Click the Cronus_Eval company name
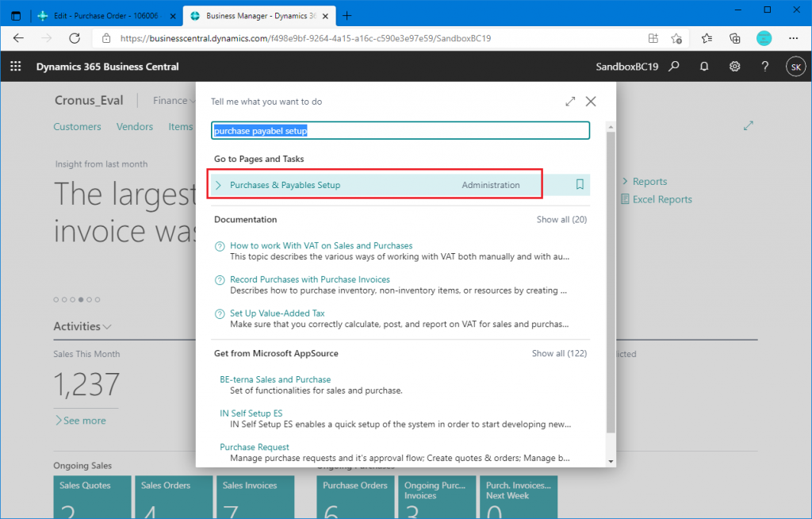Viewport: 812px width, 519px height. point(89,101)
